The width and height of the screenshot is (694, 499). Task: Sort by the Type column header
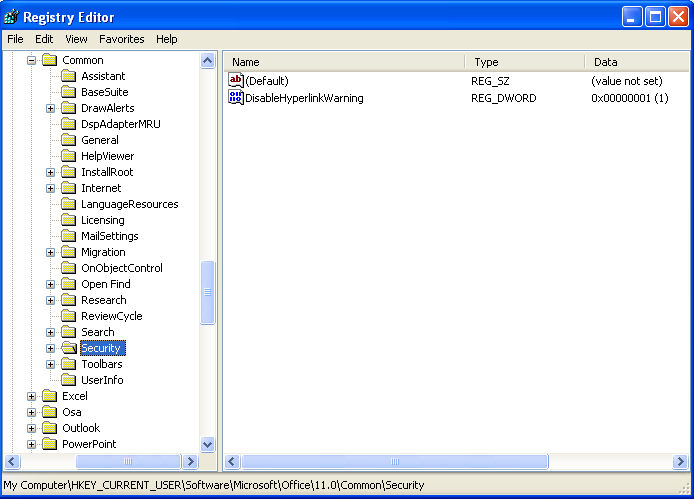(x=525, y=62)
